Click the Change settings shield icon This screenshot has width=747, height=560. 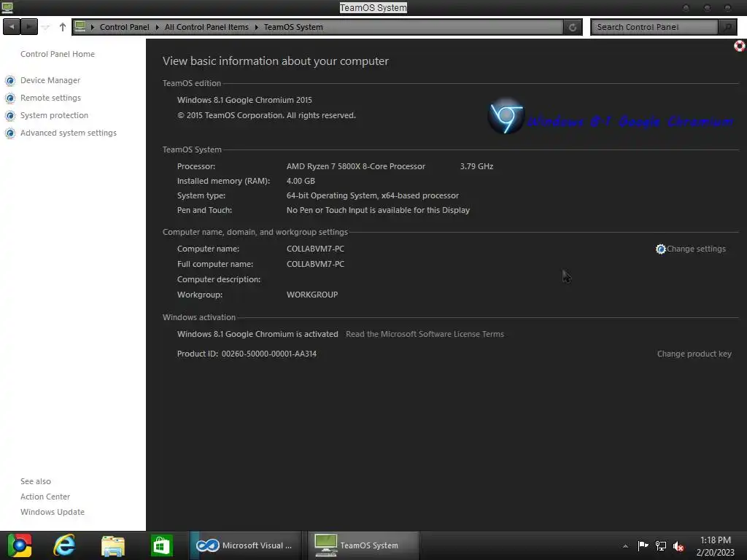click(x=660, y=249)
